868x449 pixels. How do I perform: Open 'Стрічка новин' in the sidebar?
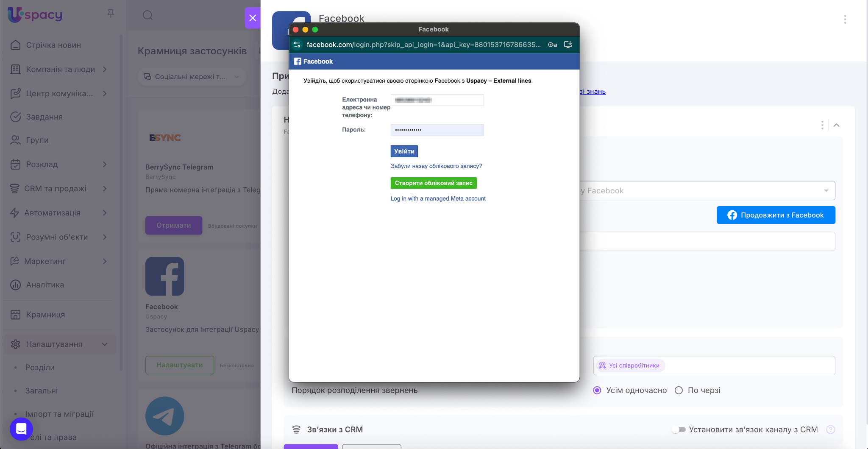[53, 45]
